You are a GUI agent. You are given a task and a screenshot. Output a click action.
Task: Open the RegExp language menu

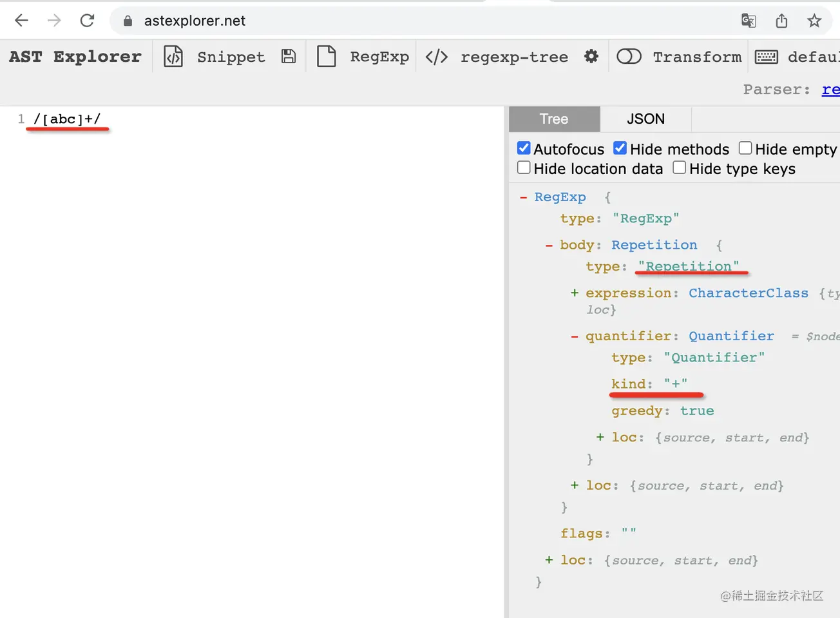coord(379,57)
